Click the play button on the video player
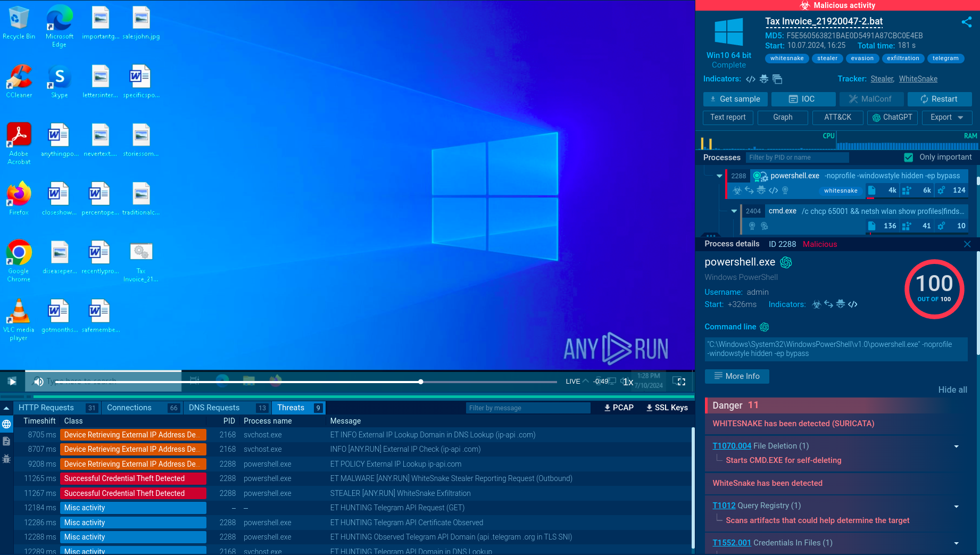The image size is (980, 555). (x=12, y=381)
